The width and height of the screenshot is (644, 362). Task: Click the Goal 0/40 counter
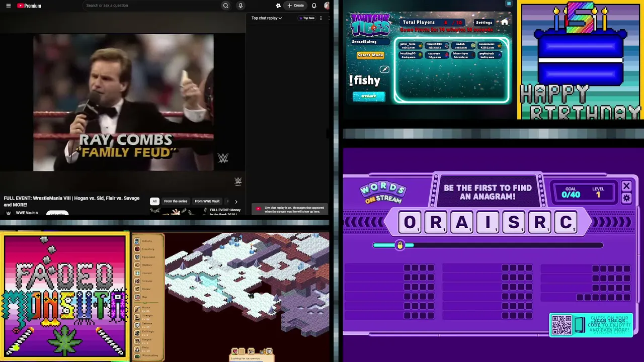coord(571,193)
